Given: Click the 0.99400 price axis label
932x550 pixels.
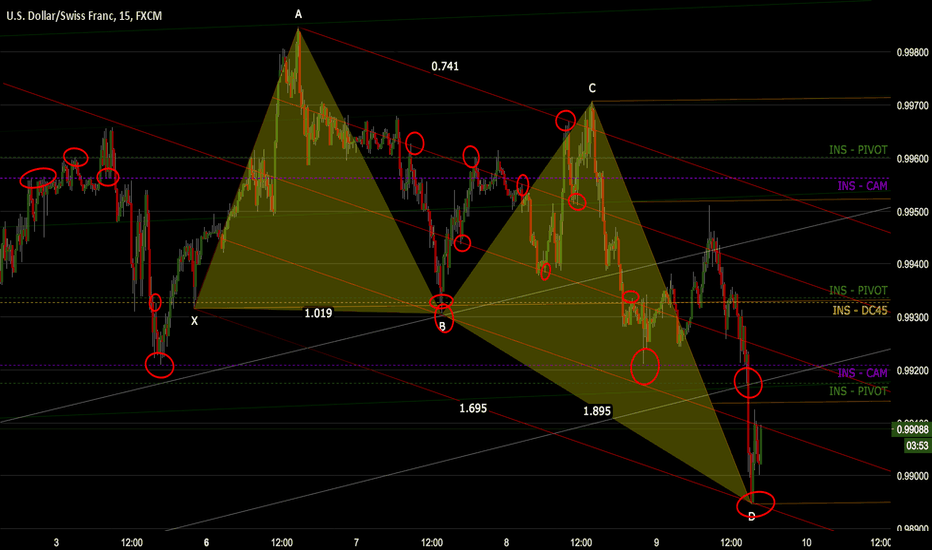Looking at the screenshot, I should (912, 264).
